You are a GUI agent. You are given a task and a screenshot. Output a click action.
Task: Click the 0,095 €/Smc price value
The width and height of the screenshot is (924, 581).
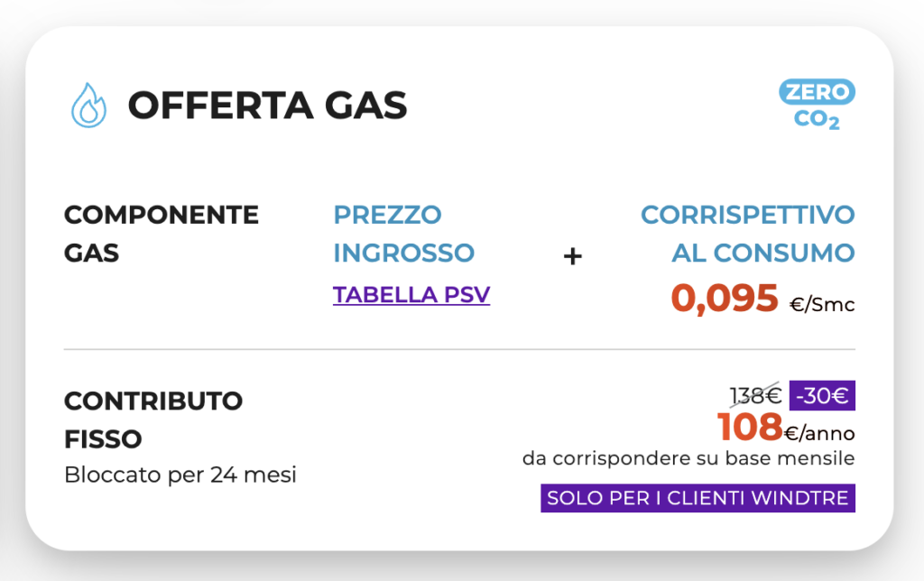click(x=762, y=298)
